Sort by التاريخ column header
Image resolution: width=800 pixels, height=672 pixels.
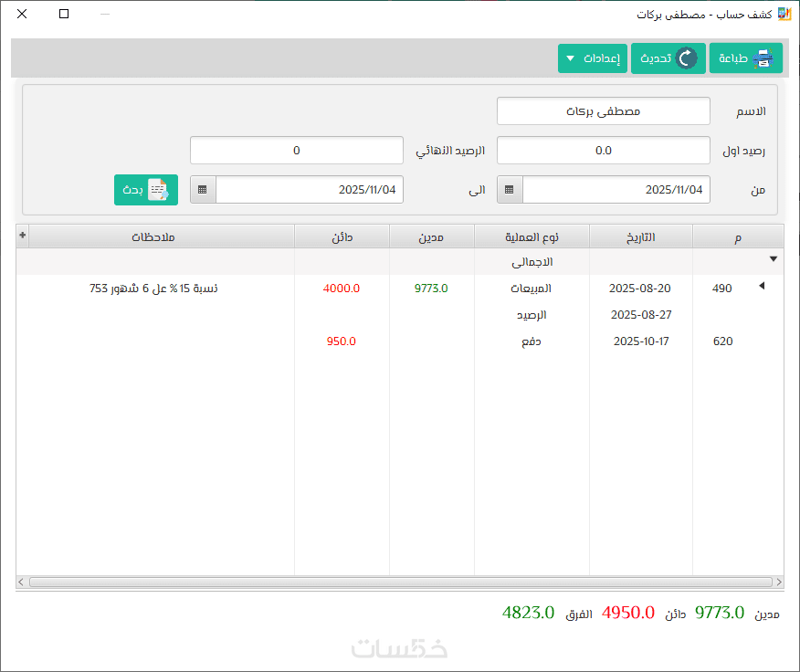641,236
